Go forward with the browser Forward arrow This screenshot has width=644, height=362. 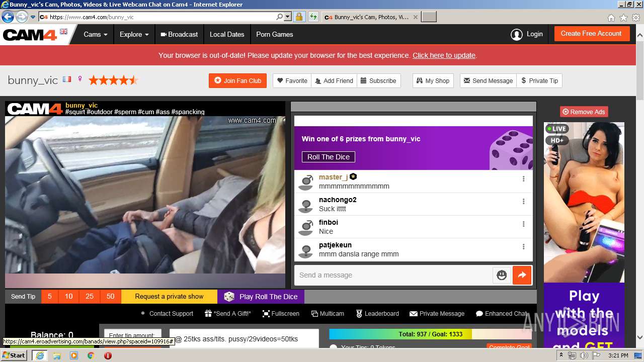(x=22, y=17)
